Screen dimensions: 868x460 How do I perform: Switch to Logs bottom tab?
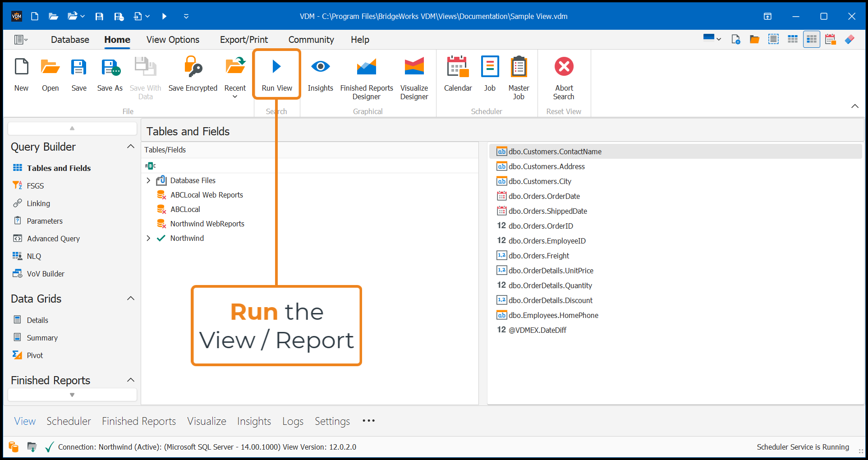click(293, 421)
